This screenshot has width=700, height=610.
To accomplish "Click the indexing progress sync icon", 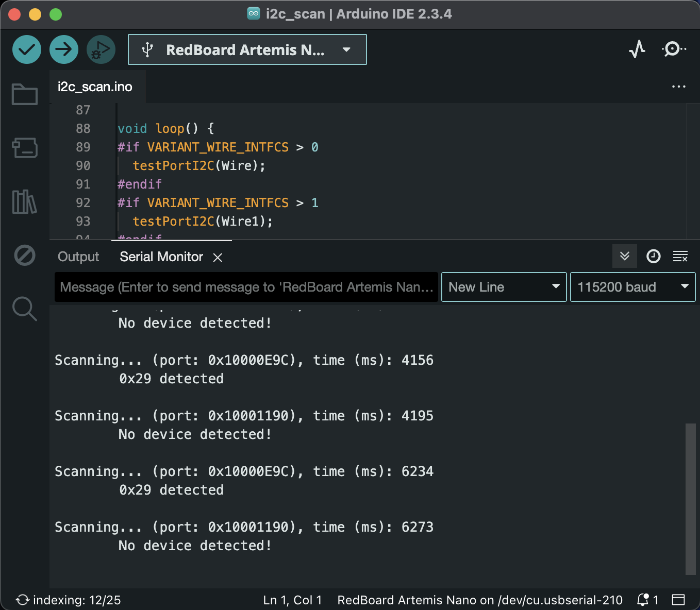I will (x=23, y=600).
